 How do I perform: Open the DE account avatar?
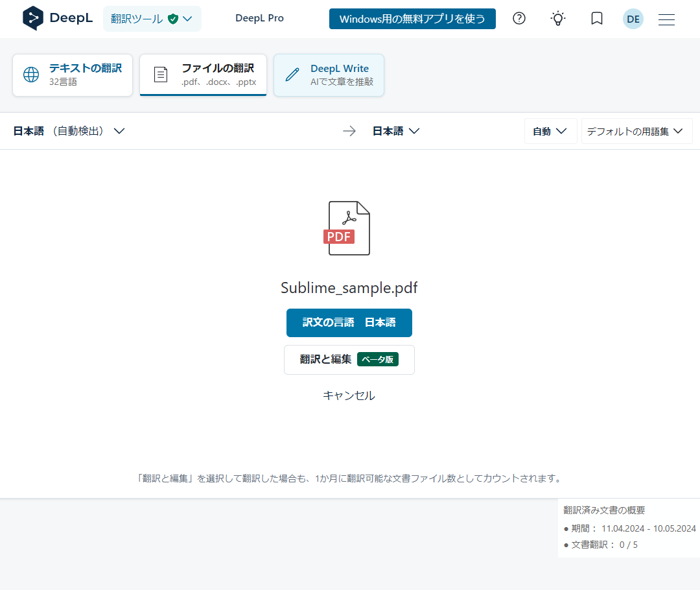(633, 19)
